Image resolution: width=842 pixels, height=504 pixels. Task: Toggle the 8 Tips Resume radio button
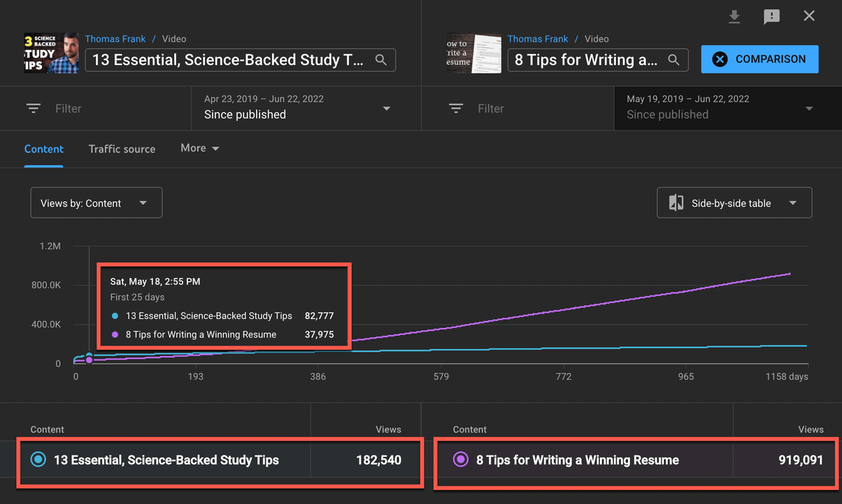tap(461, 460)
